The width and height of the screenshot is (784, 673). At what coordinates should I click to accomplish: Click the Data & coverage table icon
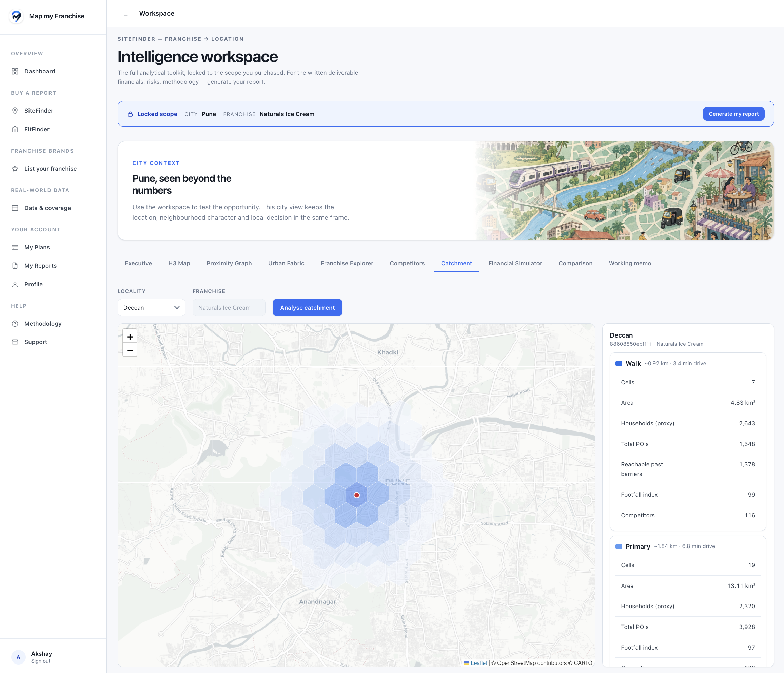[x=15, y=208]
